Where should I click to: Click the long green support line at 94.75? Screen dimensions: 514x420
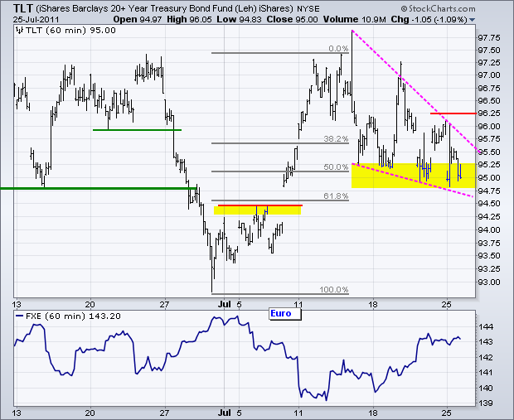[99, 188]
